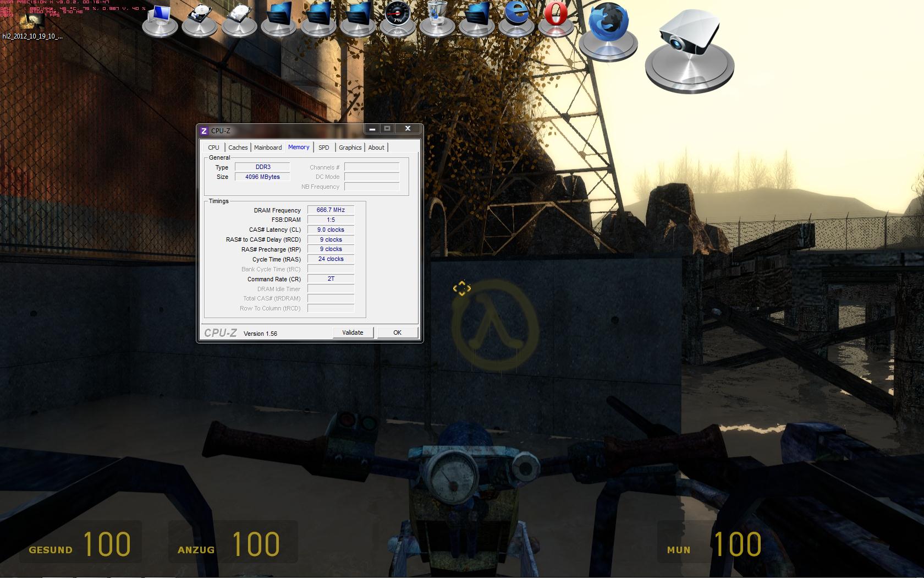Click the 666.7 MHz DRAM Frequency value
Screen dimensions: 924x578
[331, 210]
